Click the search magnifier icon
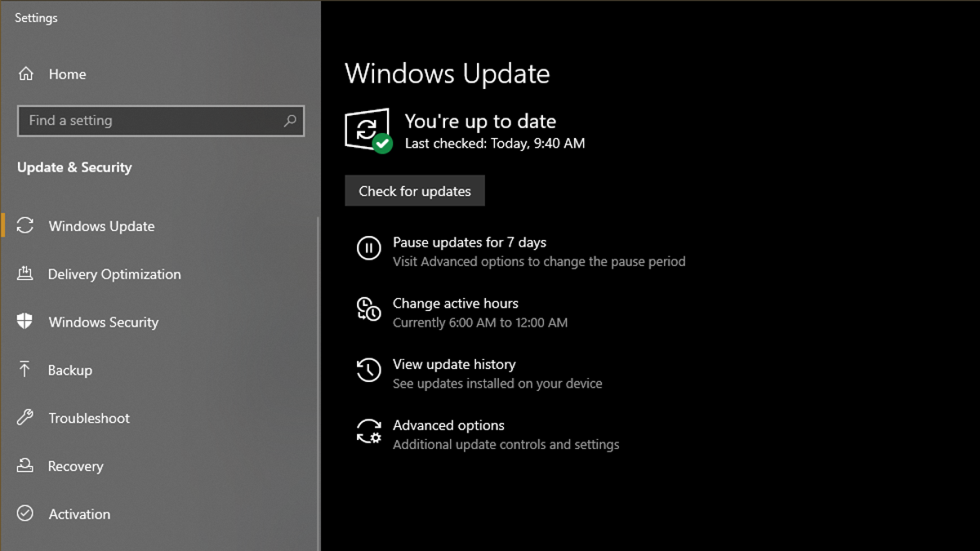 (289, 121)
